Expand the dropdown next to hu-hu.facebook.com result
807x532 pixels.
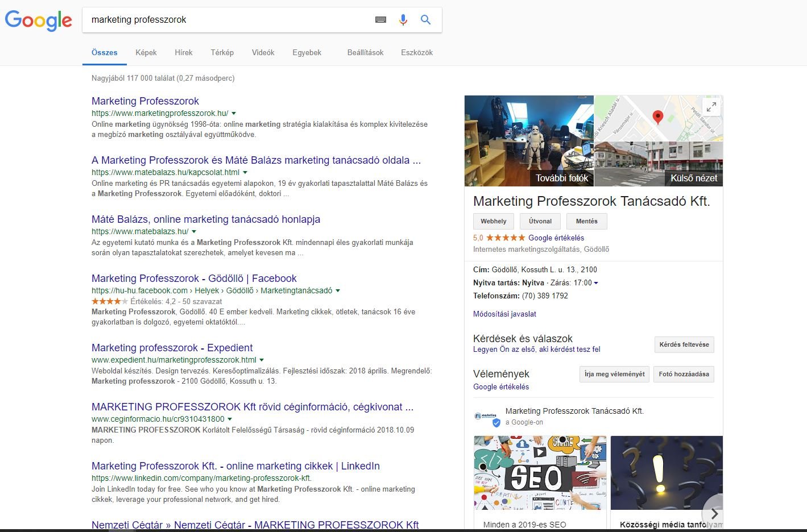pos(338,290)
